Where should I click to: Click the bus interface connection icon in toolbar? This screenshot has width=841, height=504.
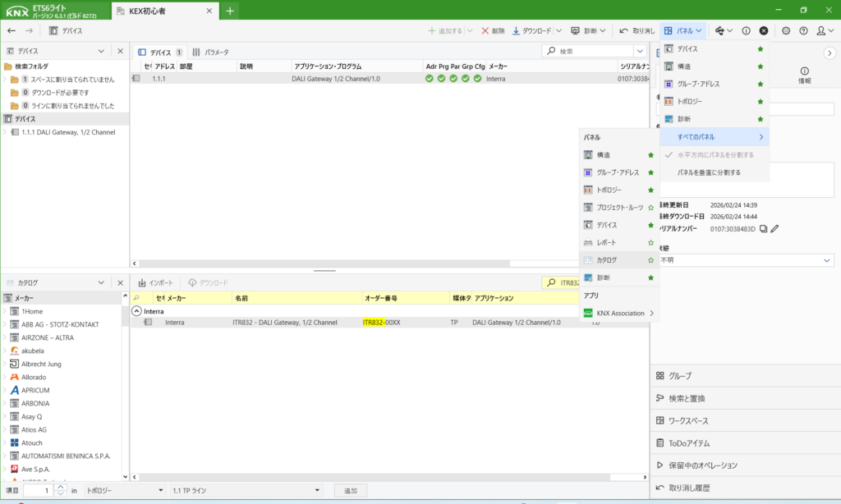[720, 30]
